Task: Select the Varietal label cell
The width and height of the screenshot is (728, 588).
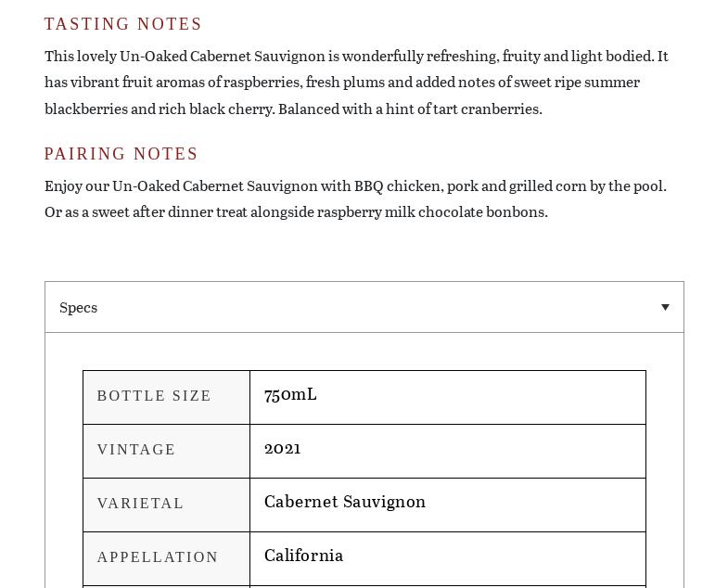Action: (166, 505)
